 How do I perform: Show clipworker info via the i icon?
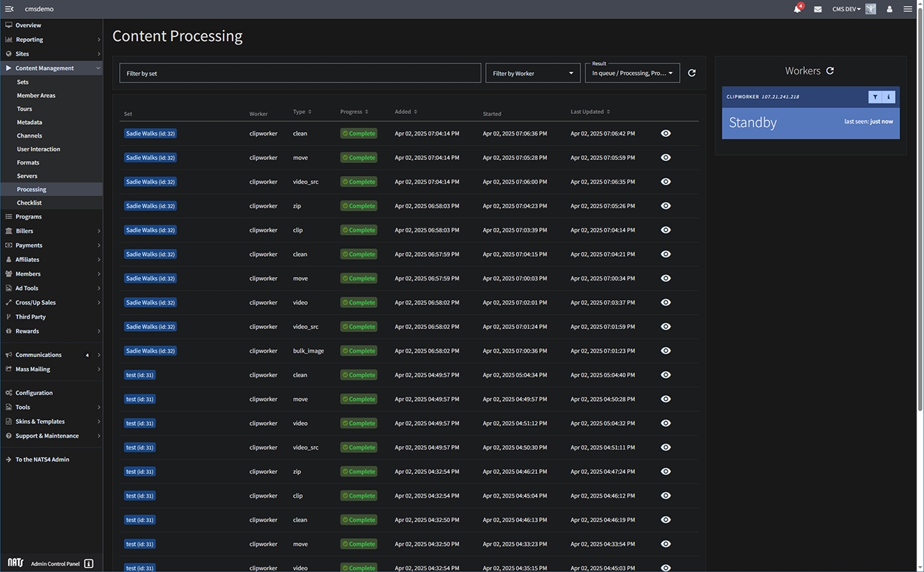coord(889,97)
